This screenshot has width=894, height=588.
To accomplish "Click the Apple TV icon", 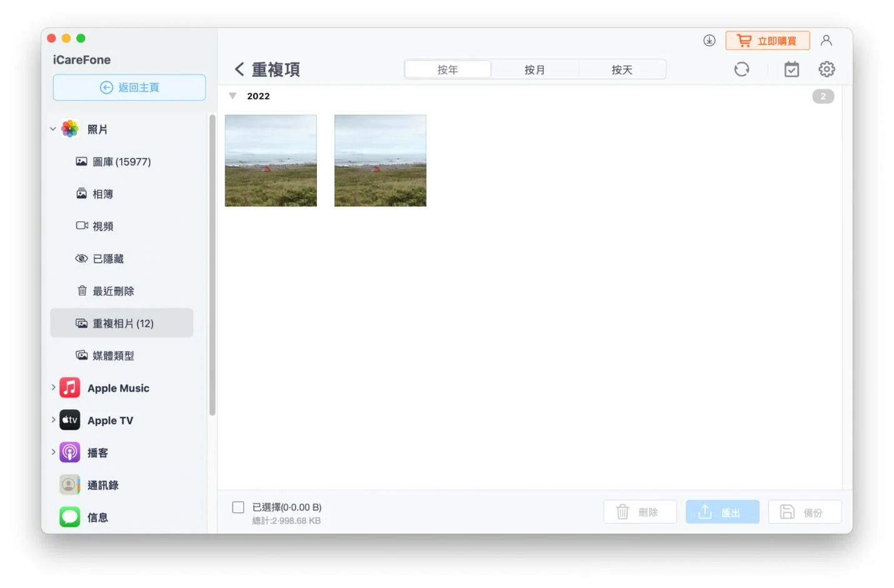I will tap(69, 420).
